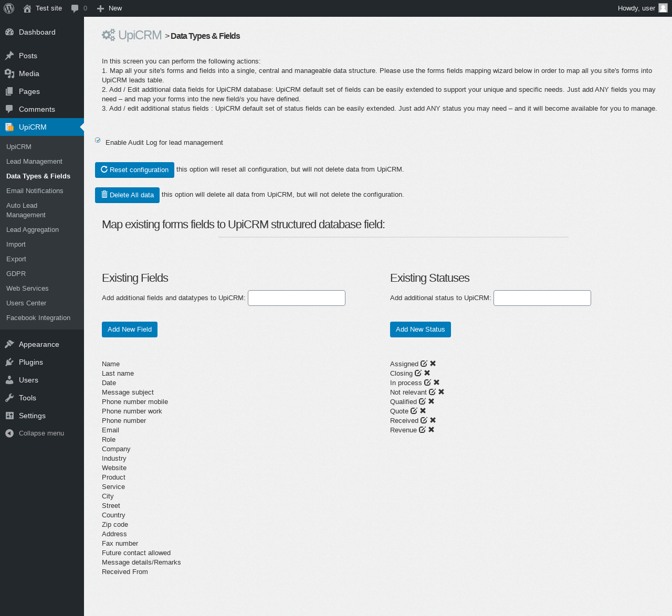Collapse the admin sidebar menu
The height and width of the screenshot is (616, 672).
point(42,433)
